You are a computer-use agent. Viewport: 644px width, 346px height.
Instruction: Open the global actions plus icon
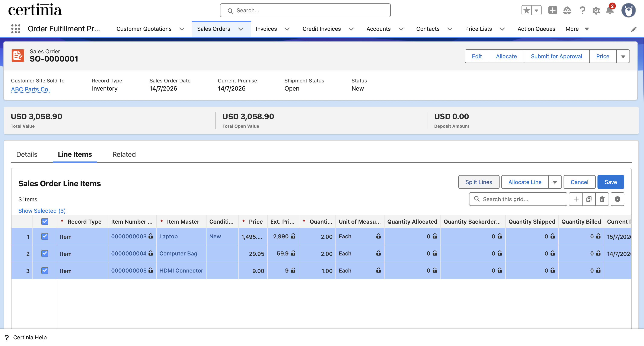click(x=552, y=10)
